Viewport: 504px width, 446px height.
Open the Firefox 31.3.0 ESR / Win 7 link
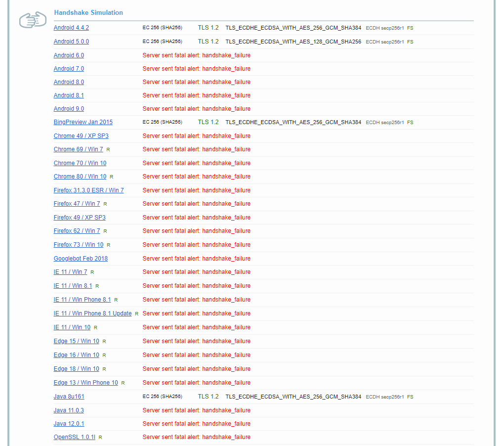click(x=88, y=190)
